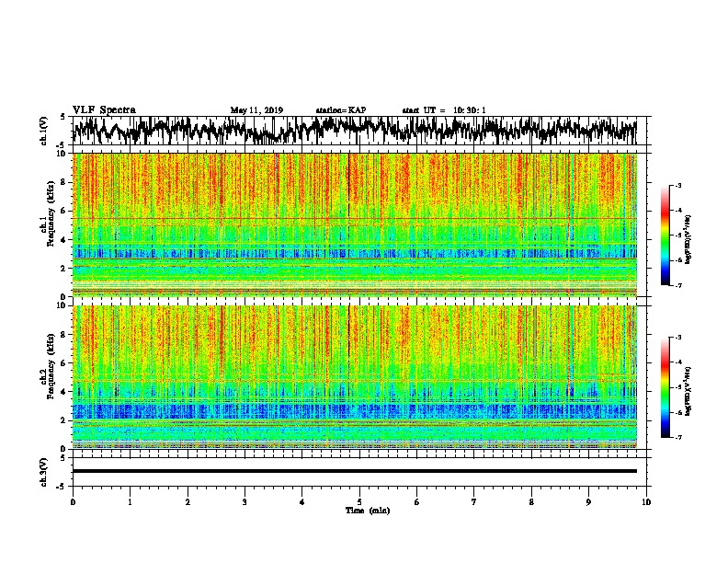Click the ch.1 frequency tick label "6"
The width and height of the screenshot is (728, 563).
63,211
